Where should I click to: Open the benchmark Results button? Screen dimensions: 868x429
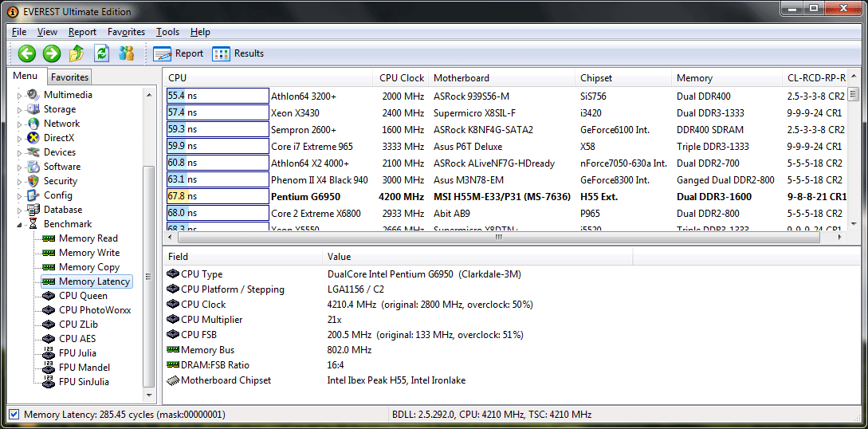[x=238, y=53]
